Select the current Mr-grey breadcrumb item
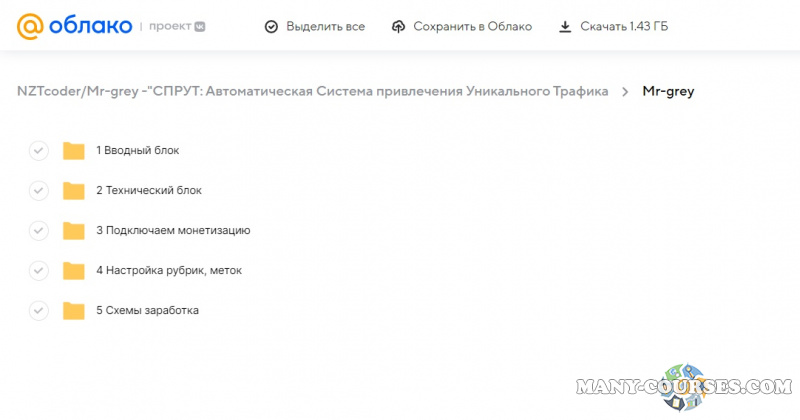 tap(669, 92)
